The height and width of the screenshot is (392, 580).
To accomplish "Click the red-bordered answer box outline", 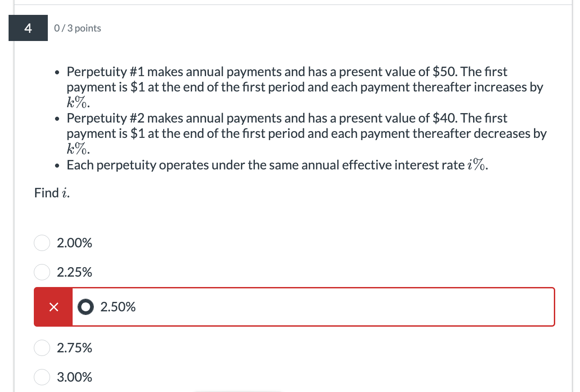I will (x=293, y=287).
